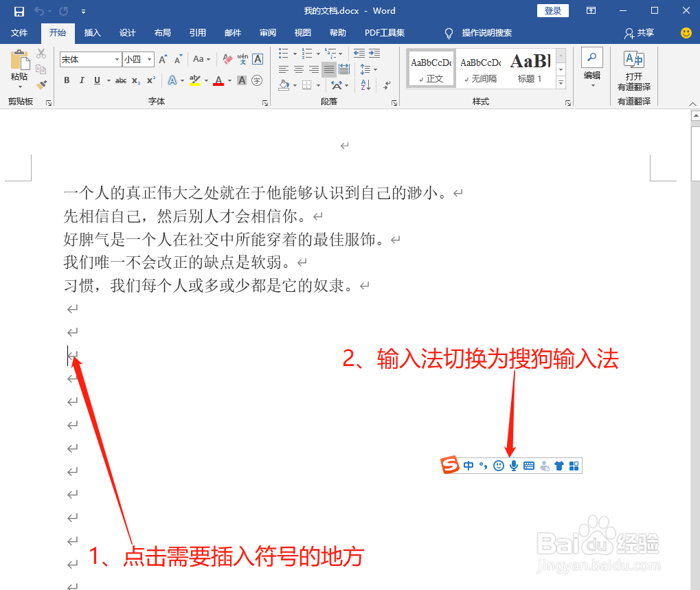Insert enclosed character circle icon
The height and width of the screenshot is (590, 700).
click(x=257, y=80)
